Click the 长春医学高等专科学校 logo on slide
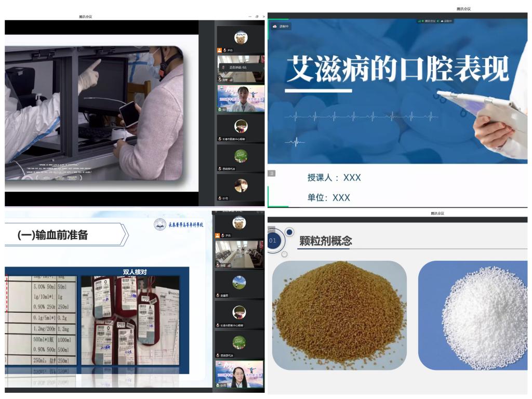The height and width of the screenshot is (399, 532). click(x=179, y=225)
